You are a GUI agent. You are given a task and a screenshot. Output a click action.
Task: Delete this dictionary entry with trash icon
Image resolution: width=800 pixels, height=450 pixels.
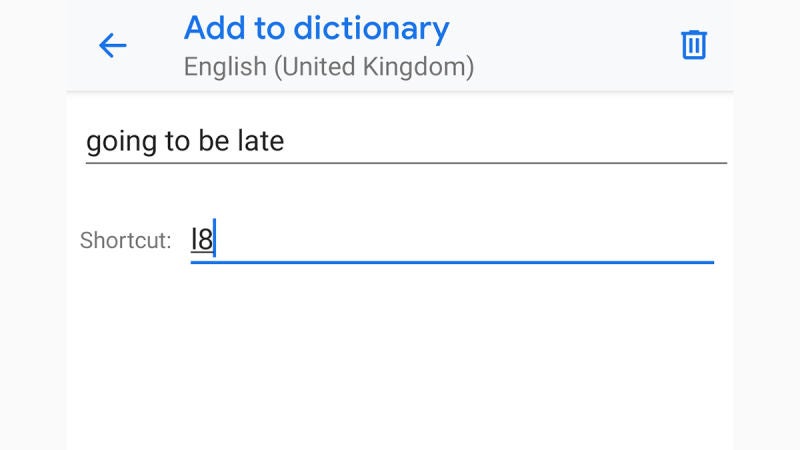pyautogui.click(x=694, y=45)
